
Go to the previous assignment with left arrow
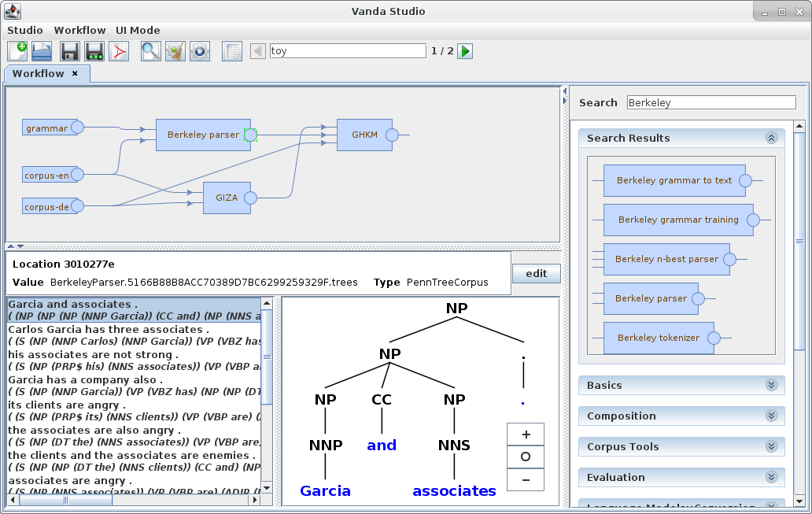click(258, 51)
